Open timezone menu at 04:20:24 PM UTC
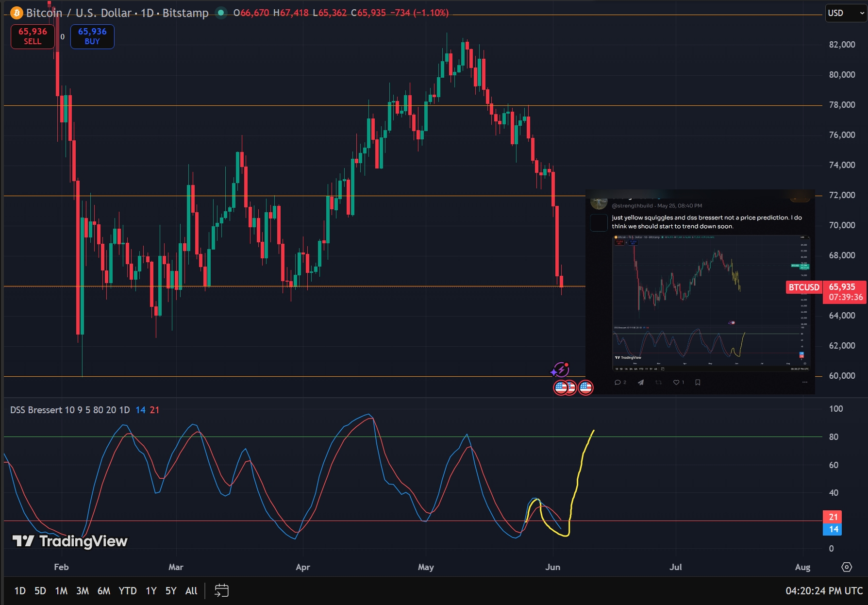 (x=824, y=591)
